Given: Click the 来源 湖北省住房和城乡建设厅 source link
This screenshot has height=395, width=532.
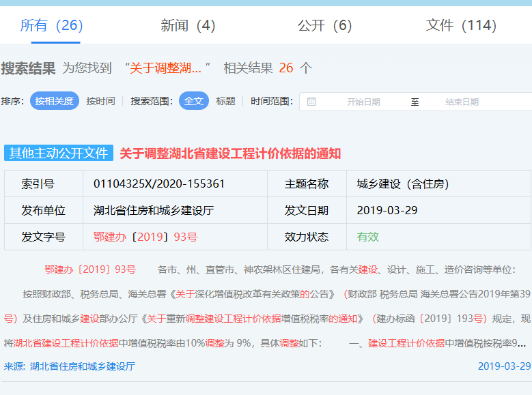Looking at the screenshot, I should point(69,366).
